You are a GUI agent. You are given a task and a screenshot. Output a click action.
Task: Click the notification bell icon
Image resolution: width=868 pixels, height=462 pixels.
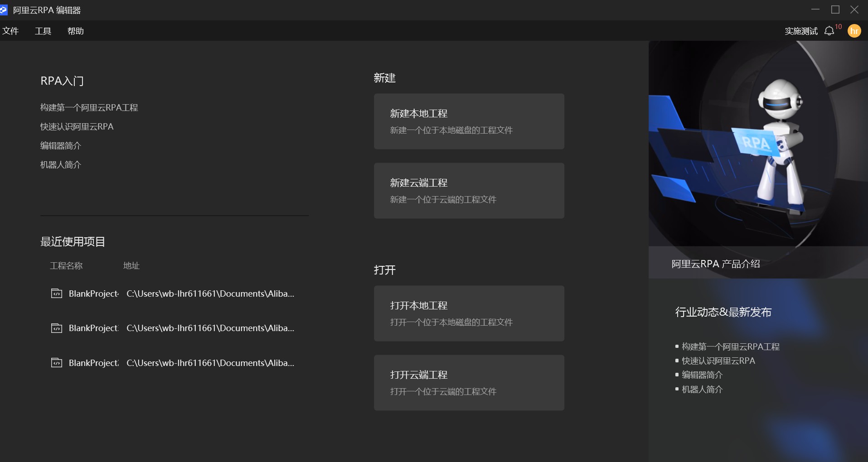point(829,31)
